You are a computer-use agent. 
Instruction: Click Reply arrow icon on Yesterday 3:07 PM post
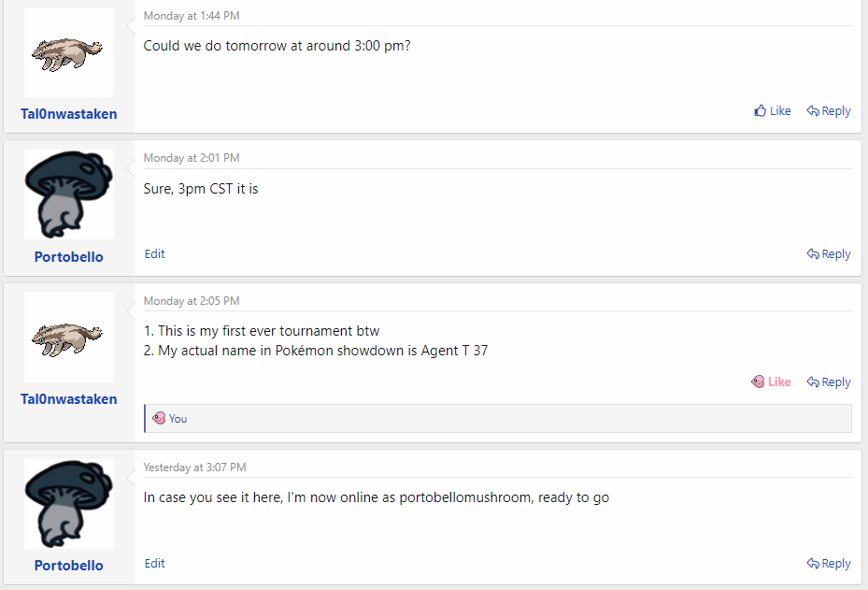coord(813,564)
